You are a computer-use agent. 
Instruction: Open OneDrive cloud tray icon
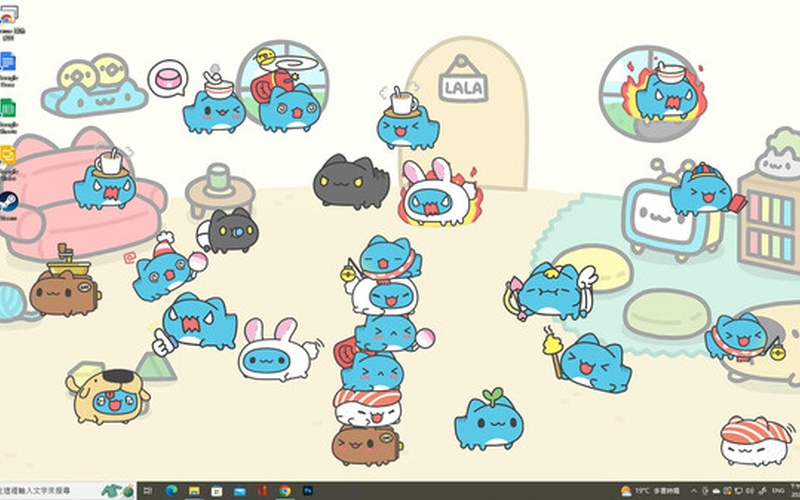click(716, 491)
